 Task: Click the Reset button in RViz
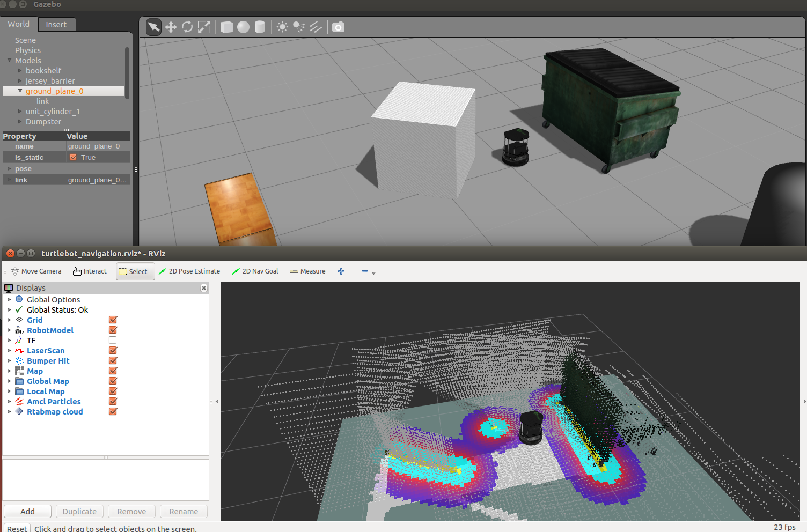17,528
